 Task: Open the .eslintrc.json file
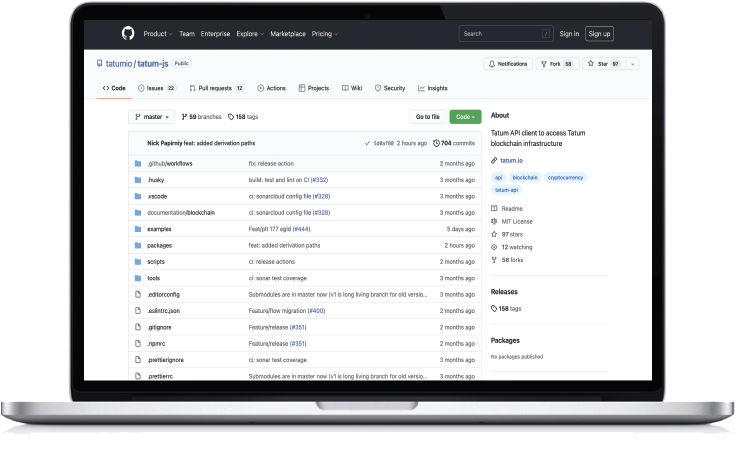(164, 311)
